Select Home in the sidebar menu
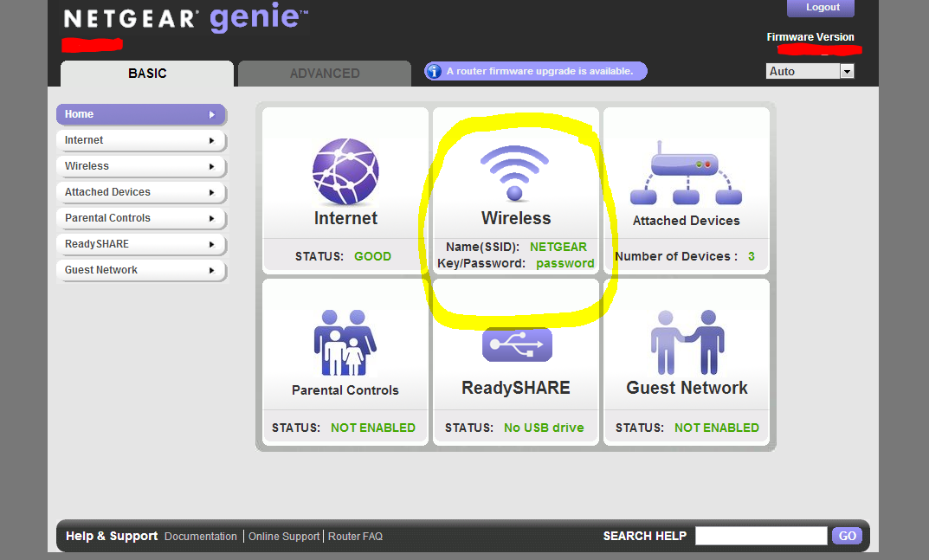Screen dimensions: 929x560 [141, 114]
